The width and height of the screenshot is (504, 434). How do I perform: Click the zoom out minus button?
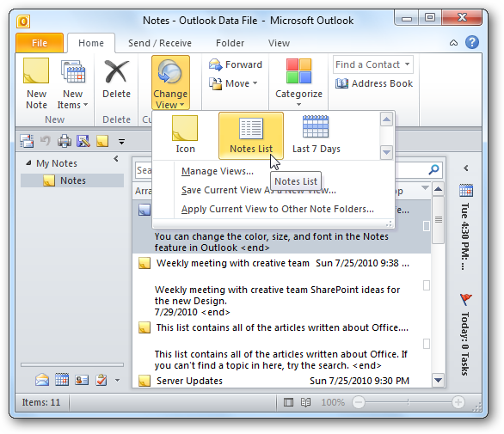(x=359, y=402)
